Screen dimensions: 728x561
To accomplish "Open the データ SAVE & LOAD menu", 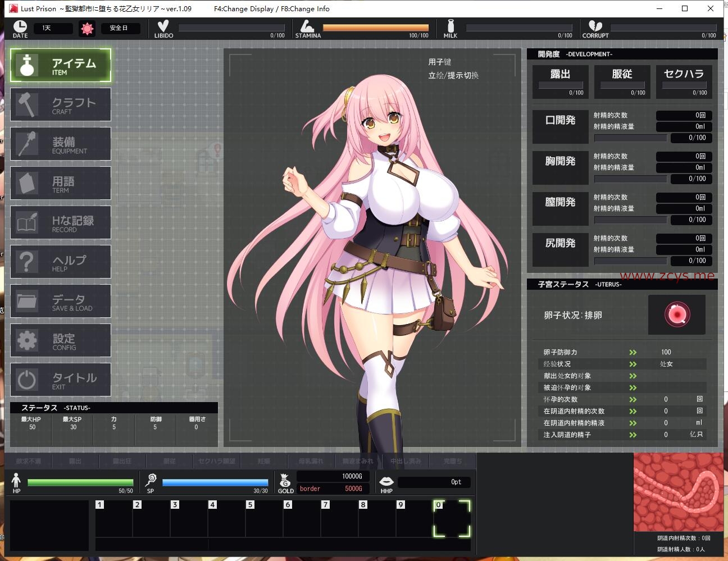I will coord(61,301).
